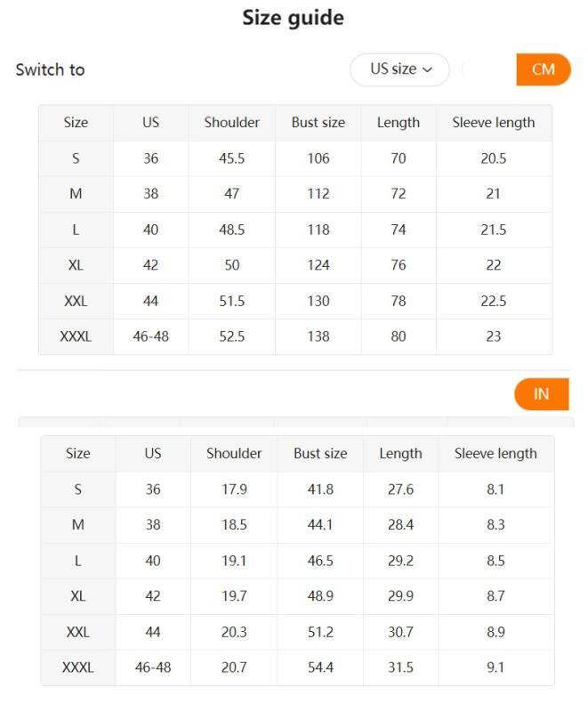The height and width of the screenshot is (712, 588).
Task: Toggle the orange IN unit button
Action: click(541, 394)
